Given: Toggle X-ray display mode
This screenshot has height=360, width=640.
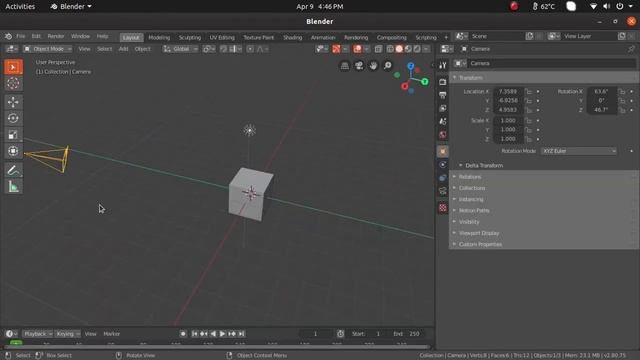Looking at the screenshot, I should tap(378, 49).
